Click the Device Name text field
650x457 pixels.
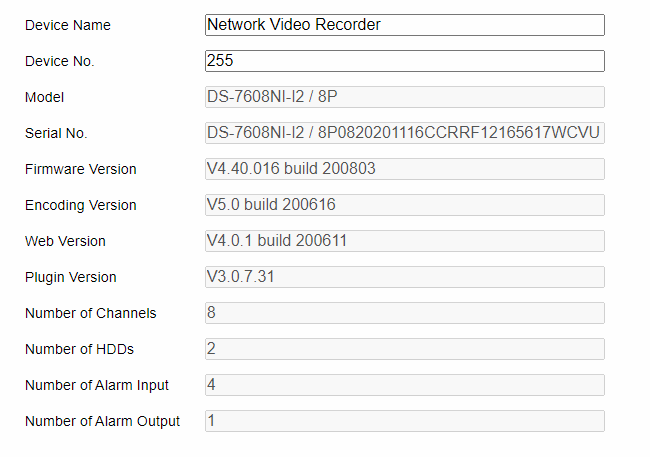(404, 25)
